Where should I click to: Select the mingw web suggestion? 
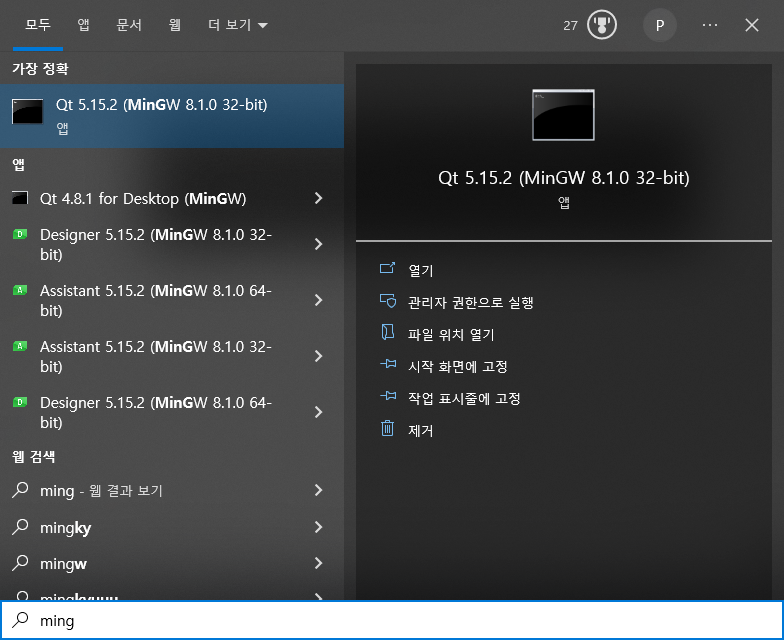pyautogui.click(x=172, y=564)
